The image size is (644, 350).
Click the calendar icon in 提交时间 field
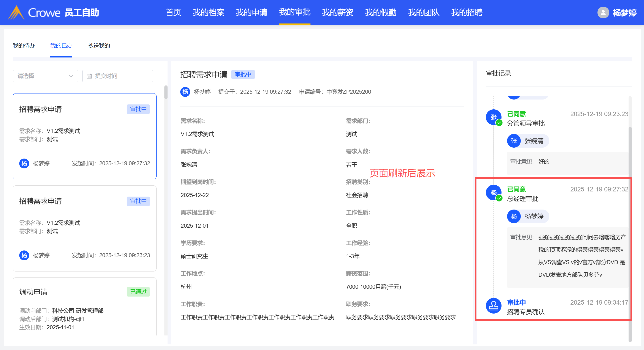click(89, 76)
